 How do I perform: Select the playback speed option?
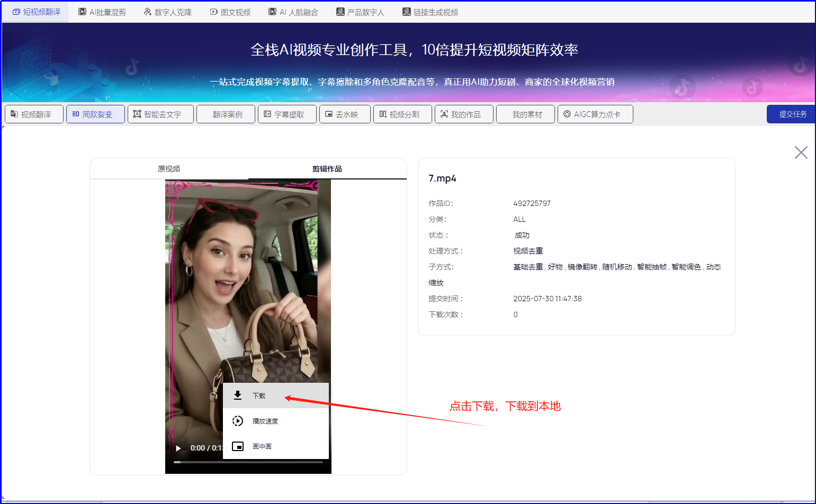265,421
